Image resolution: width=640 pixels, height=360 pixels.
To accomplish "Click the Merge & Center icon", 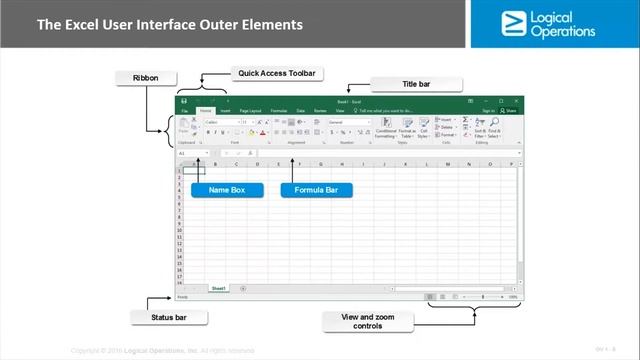I will coord(317,132).
